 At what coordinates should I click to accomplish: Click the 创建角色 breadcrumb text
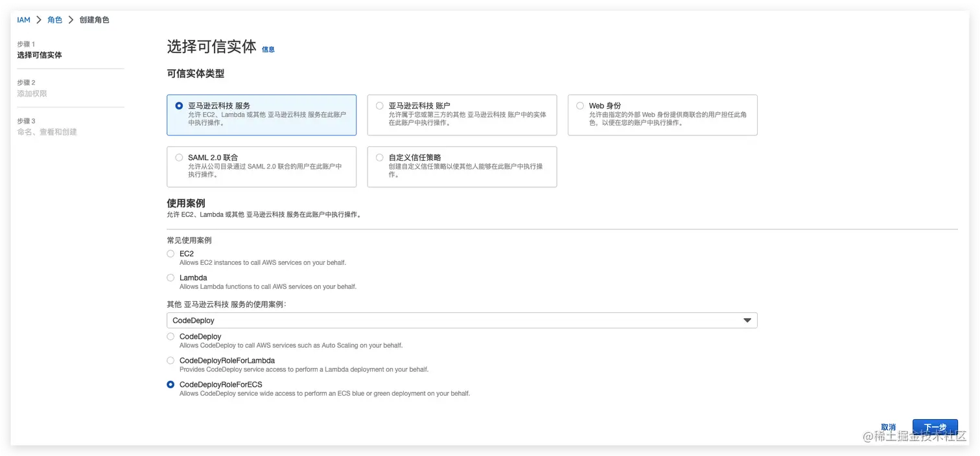pos(94,20)
